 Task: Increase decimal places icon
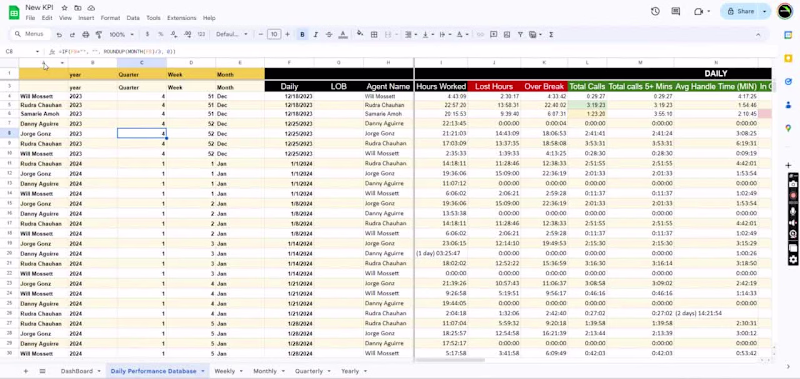(187, 34)
